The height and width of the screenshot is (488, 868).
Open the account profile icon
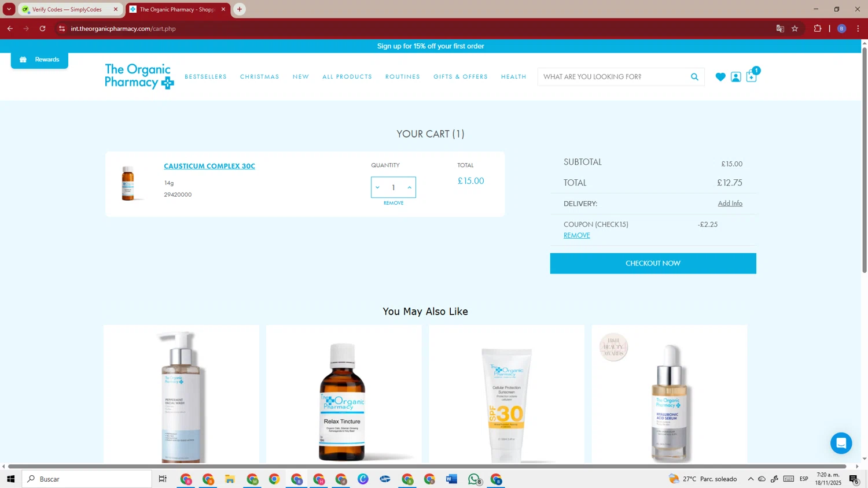tap(735, 77)
